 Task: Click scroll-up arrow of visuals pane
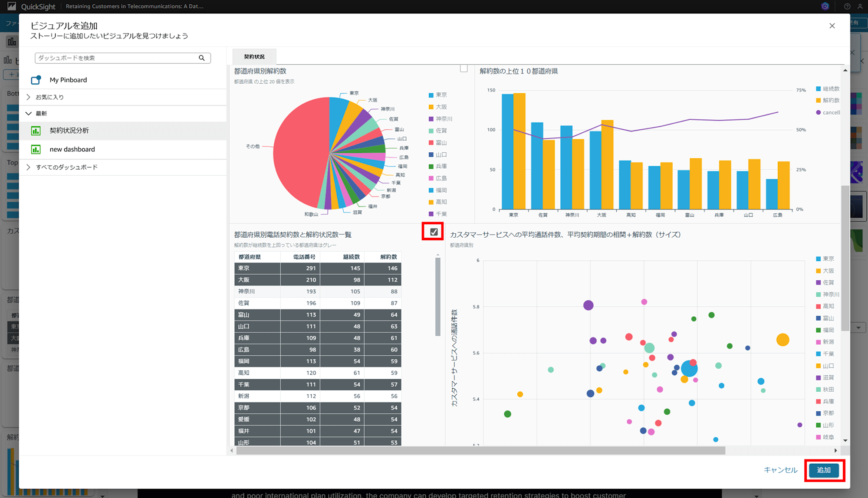[x=845, y=70]
